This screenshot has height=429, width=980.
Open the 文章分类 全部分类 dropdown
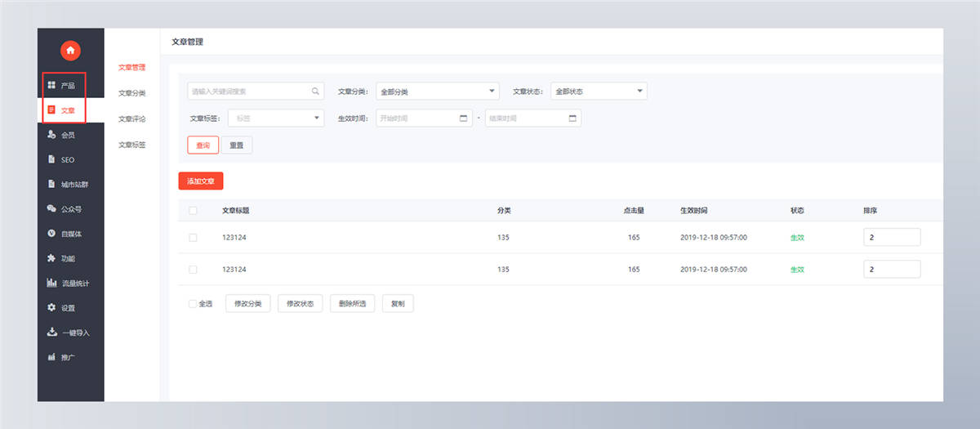(x=437, y=92)
